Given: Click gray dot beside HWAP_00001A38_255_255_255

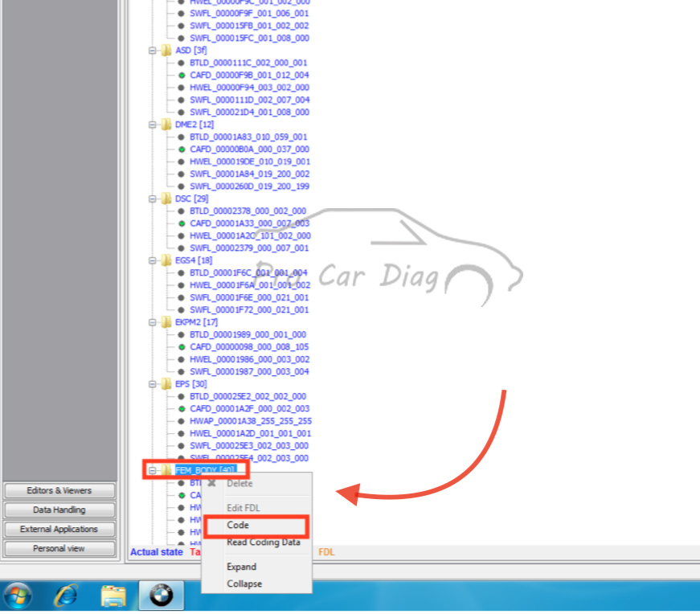Looking at the screenshot, I should 182,421.
